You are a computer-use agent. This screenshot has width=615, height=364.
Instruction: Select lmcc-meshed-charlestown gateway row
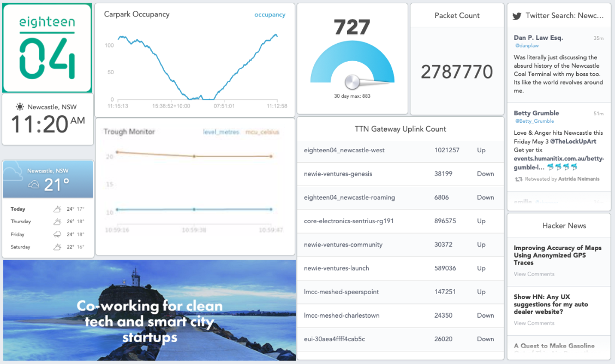click(x=400, y=315)
